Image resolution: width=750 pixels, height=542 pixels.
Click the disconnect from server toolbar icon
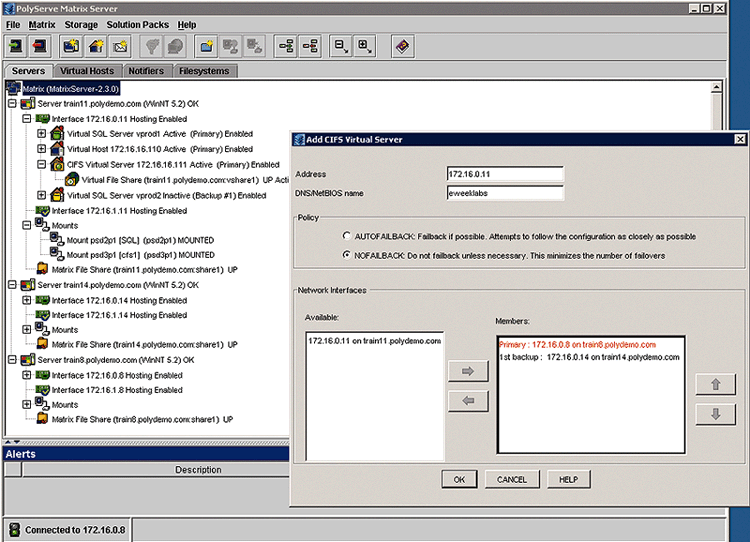[x=40, y=46]
